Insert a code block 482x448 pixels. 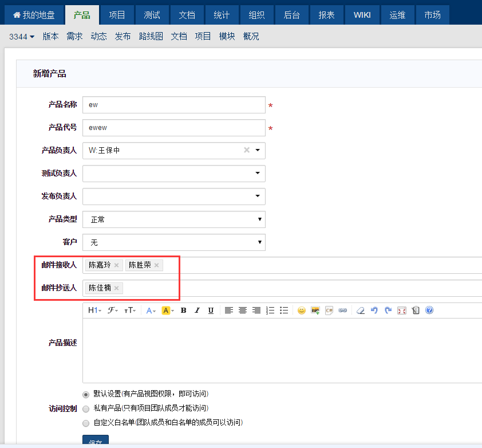point(329,310)
